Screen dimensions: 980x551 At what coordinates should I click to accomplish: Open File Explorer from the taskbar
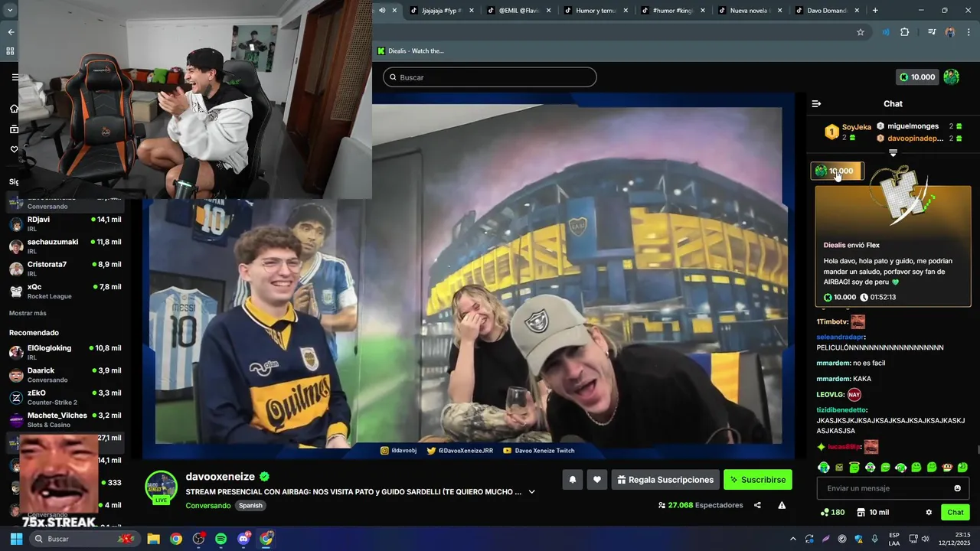pyautogui.click(x=153, y=539)
